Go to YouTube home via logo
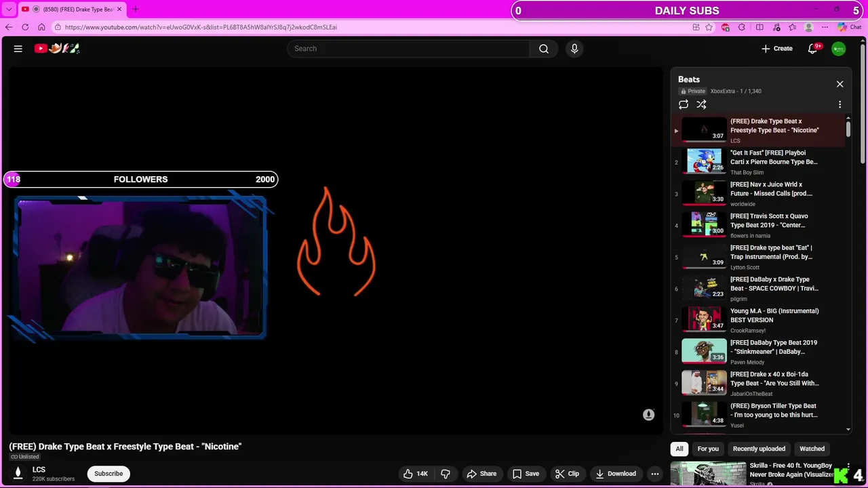 click(57, 48)
